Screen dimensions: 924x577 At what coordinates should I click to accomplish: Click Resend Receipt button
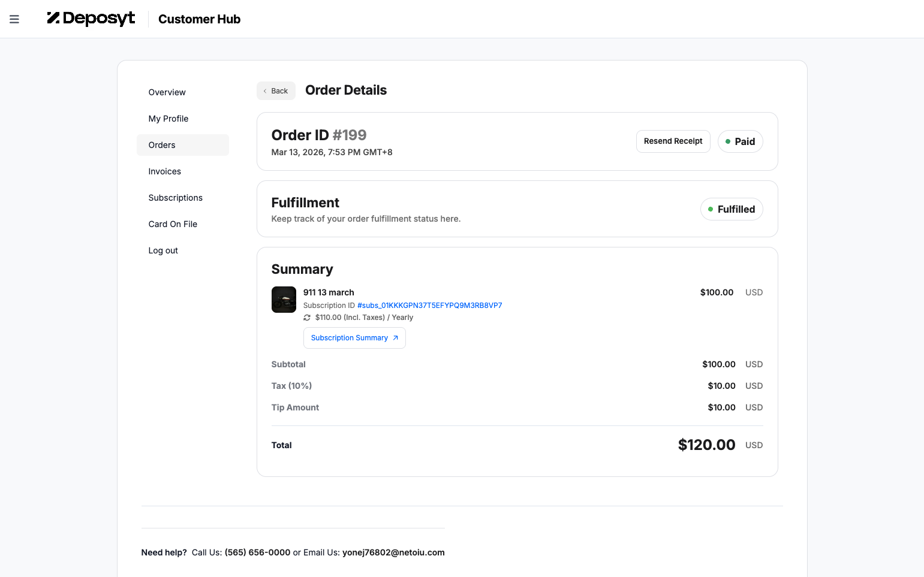click(673, 141)
